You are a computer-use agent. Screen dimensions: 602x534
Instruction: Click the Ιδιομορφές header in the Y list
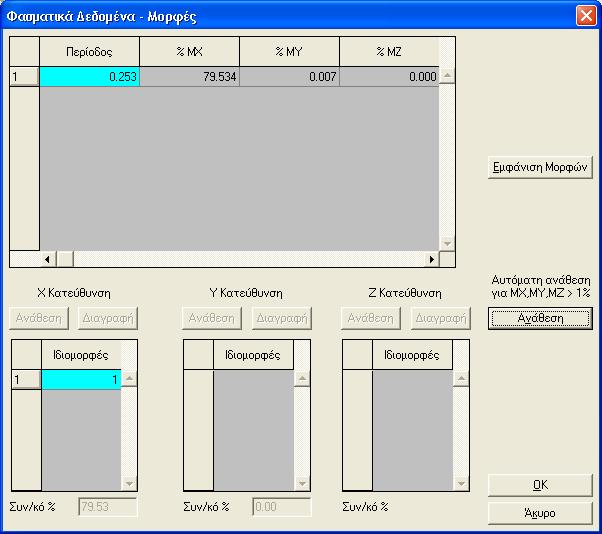click(253, 355)
